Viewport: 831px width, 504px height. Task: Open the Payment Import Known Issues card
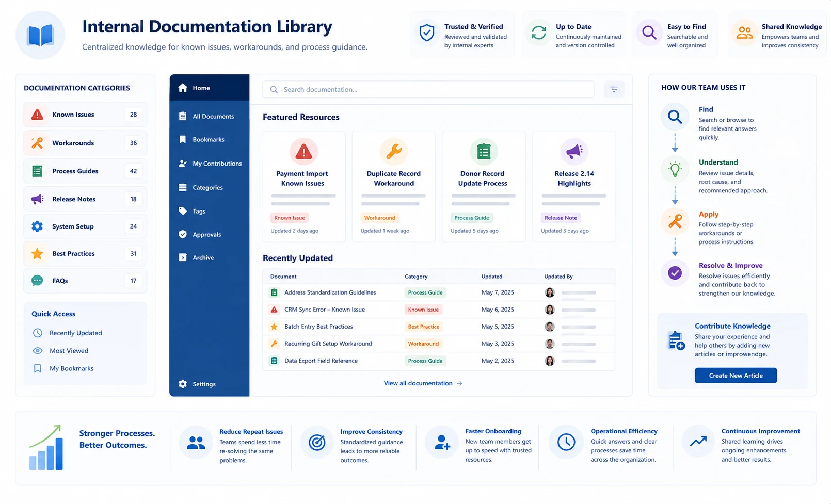[303, 187]
